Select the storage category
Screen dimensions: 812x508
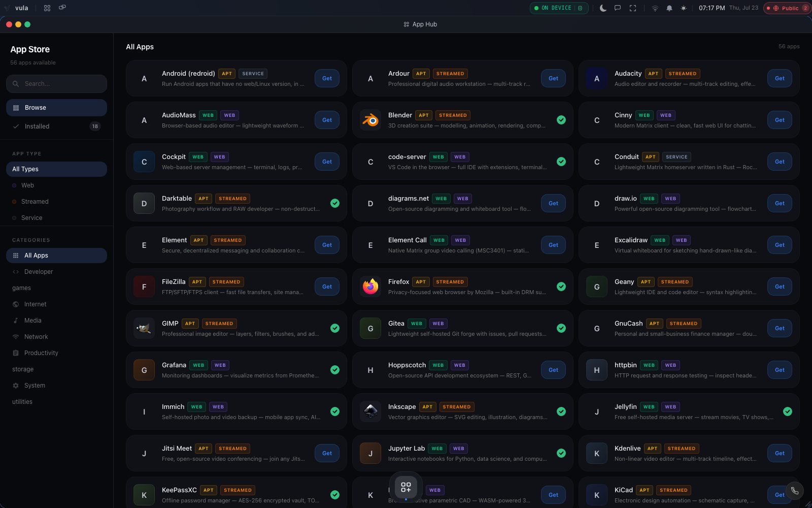56,369
